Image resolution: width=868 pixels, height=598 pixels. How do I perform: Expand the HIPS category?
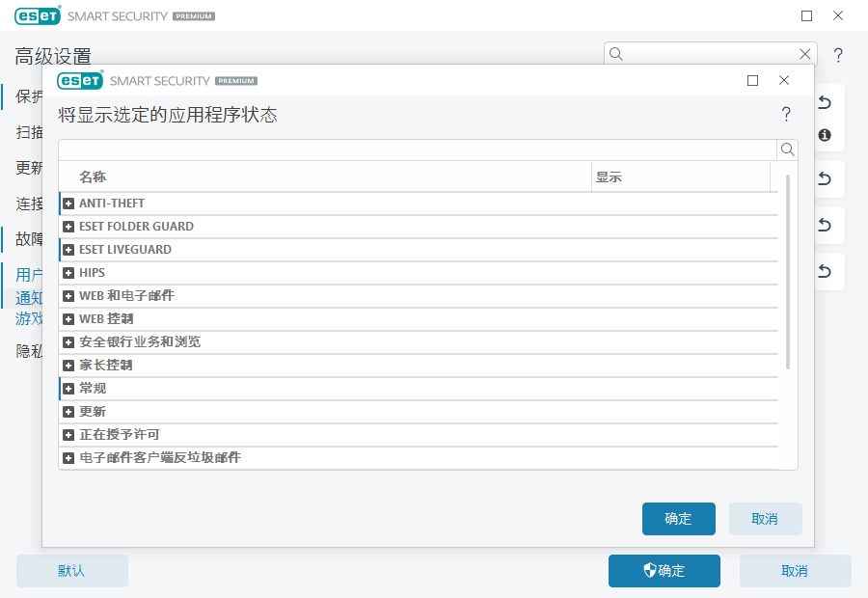[x=68, y=273]
